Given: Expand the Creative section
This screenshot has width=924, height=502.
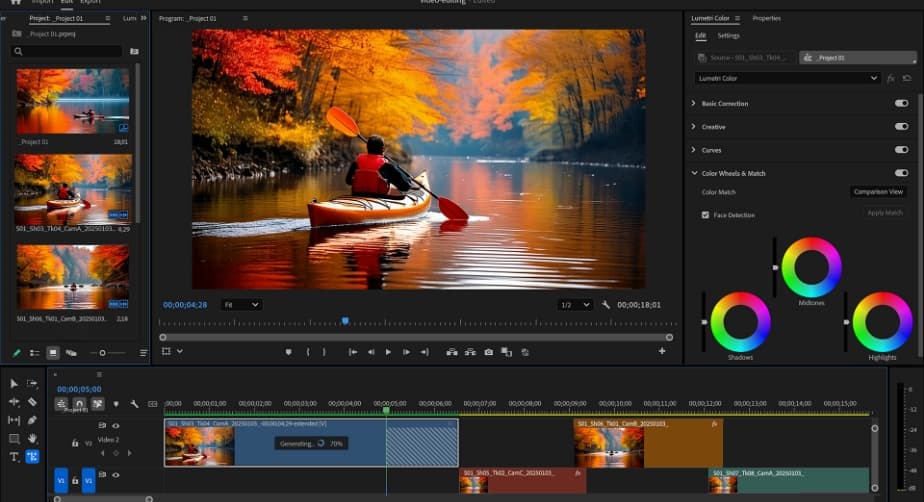Looking at the screenshot, I should pyautogui.click(x=694, y=127).
